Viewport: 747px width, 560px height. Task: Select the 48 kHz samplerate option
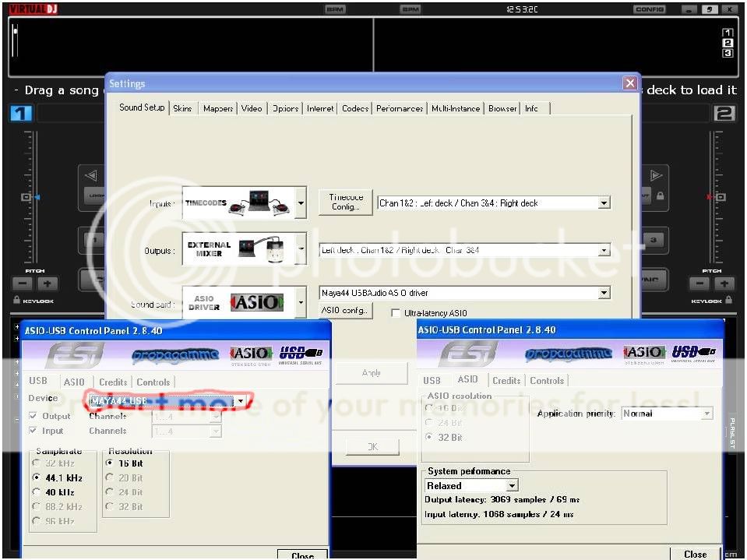pyautogui.click(x=36, y=492)
